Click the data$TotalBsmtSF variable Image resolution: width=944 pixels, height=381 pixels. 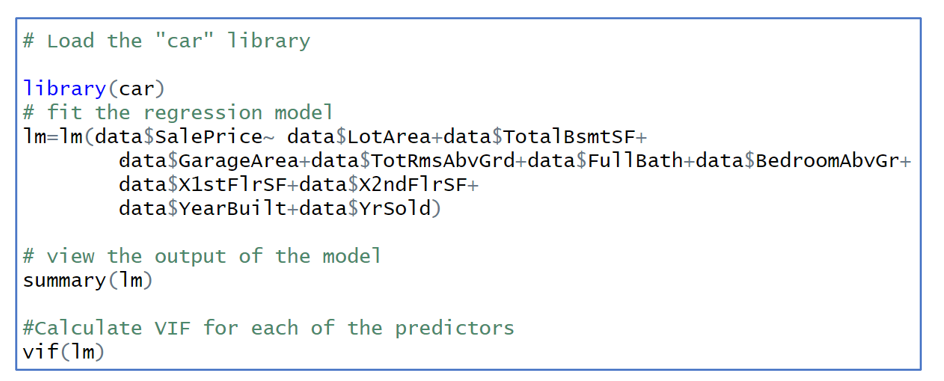tap(539, 137)
